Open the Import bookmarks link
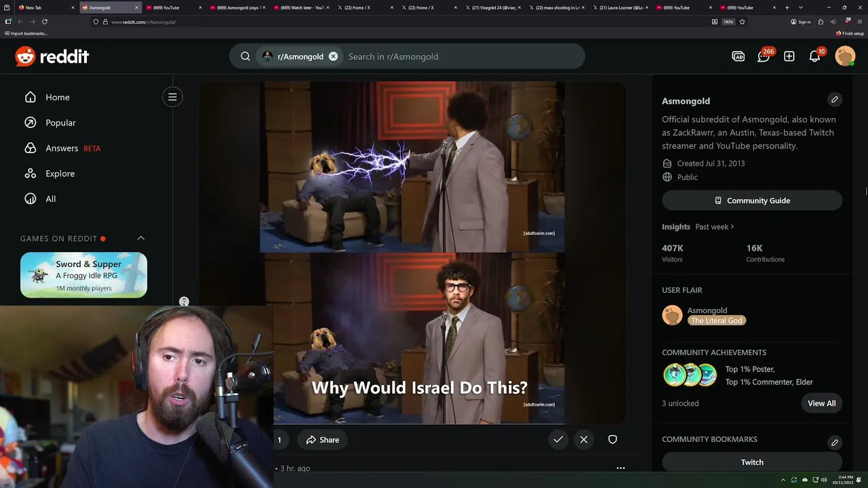Screen dimensions: 868x488 [x=26, y=33]
